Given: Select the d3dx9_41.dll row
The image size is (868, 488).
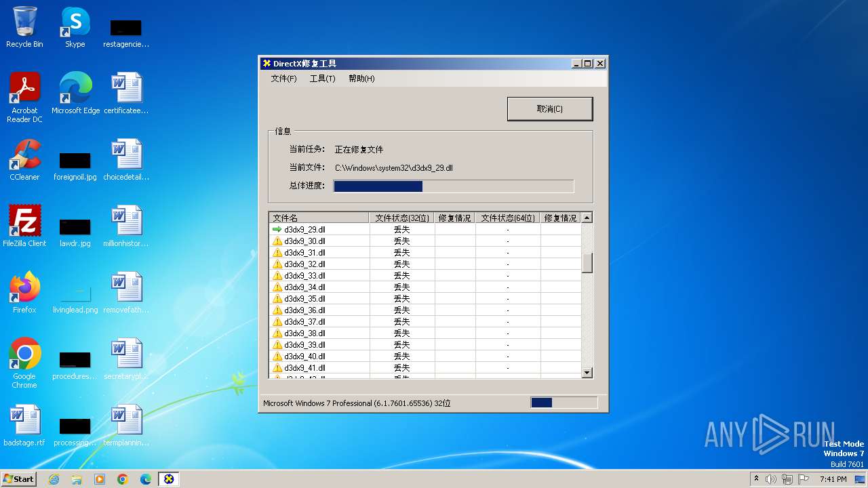Looking at the screenshot, I should coord(425,368).
